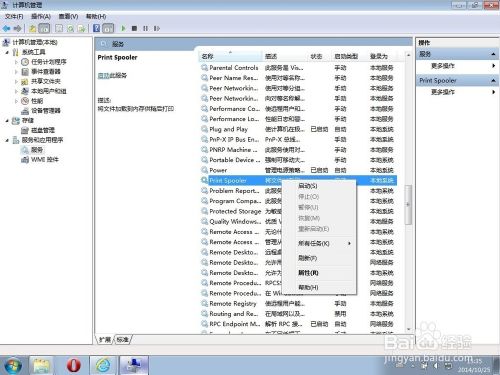The width and height of the screenshot is (500, 375).
Task: Click the 启动 link to start this service
Action: (103, 75)
